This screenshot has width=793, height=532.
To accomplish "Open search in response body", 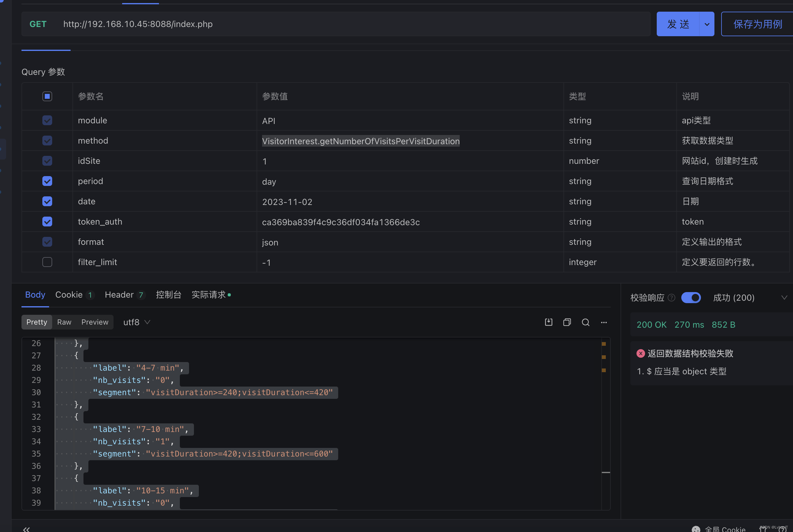I will pyautogui.click(x=585, y=322).
